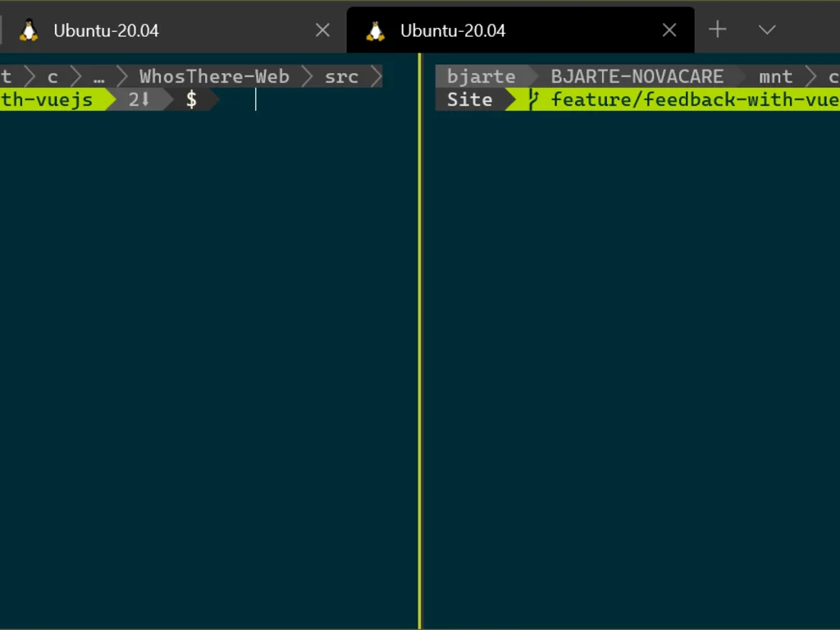
Task: Click the src path segment in left pane
Action: (341, 76)
